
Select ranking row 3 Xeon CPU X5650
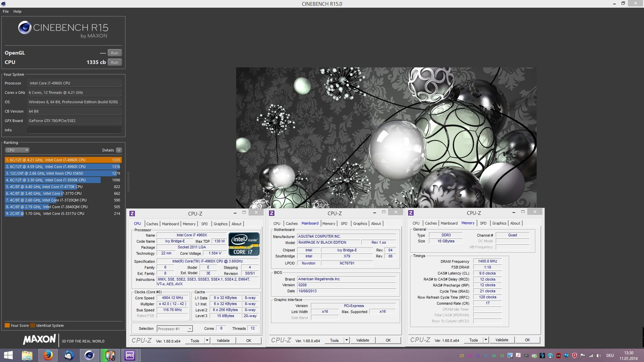pyautogui.click(x=63, y=173)
